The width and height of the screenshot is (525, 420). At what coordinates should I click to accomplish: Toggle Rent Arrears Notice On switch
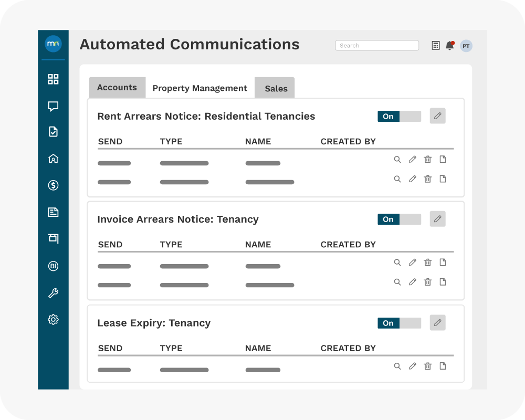[x=399, y=117]
